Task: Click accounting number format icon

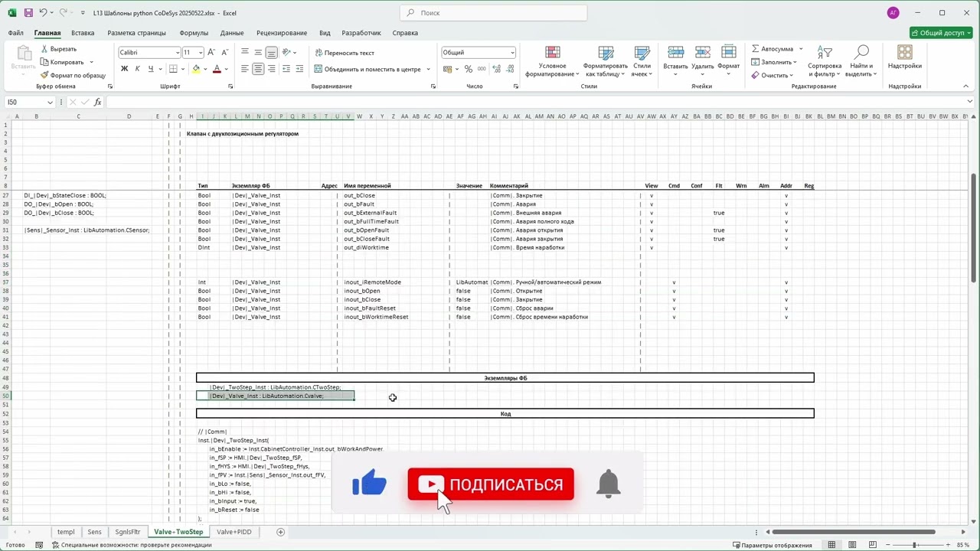Action: pos(446,69)
